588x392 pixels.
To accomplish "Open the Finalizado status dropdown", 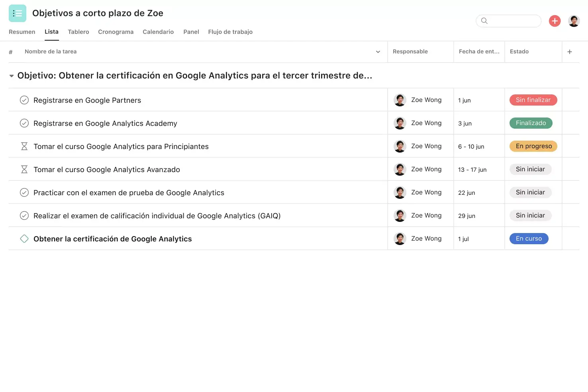I will point(531,123).
